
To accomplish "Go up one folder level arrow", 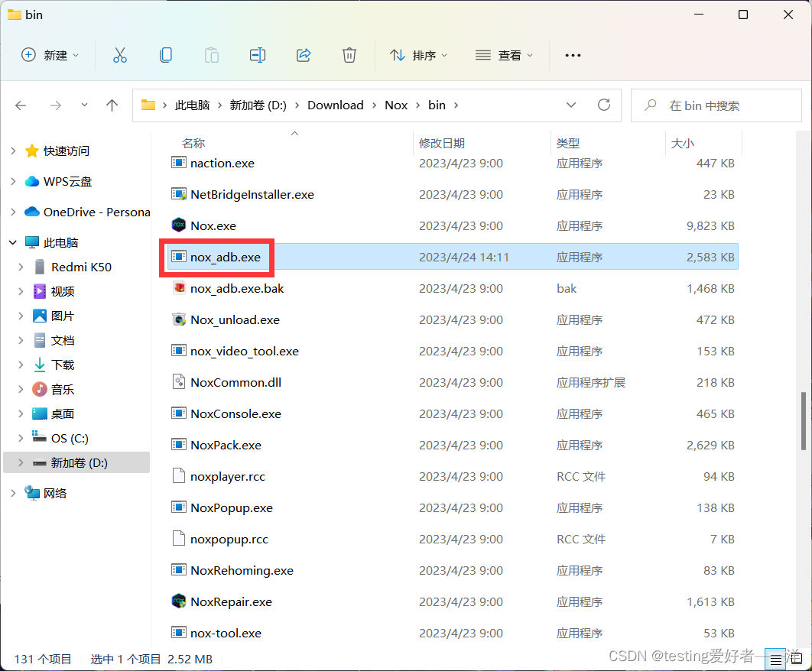I will pos(112,105).
